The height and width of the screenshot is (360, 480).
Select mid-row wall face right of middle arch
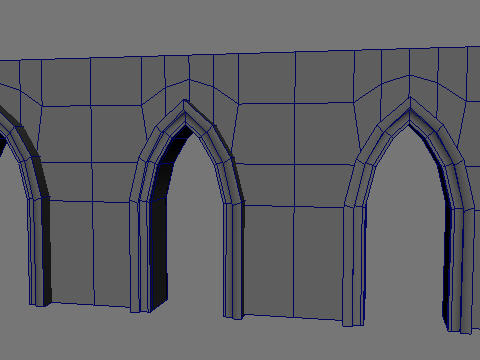click(268, 134)
